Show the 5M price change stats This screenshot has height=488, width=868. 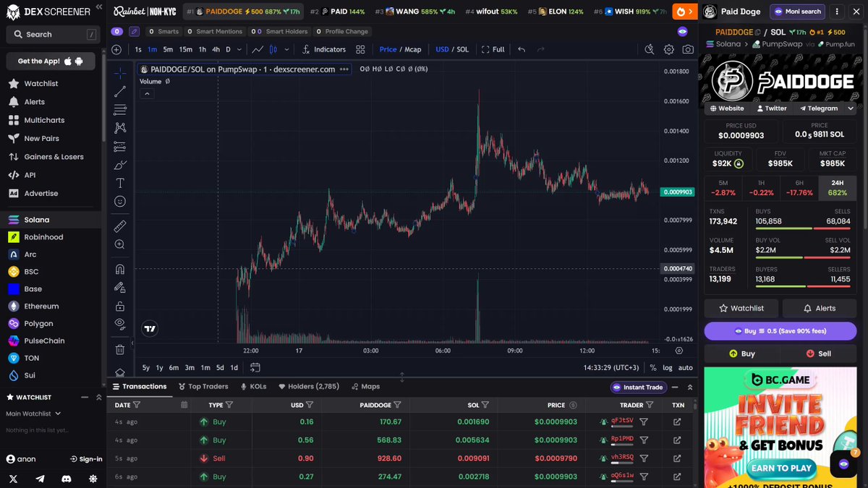click(x=723, y=189)
